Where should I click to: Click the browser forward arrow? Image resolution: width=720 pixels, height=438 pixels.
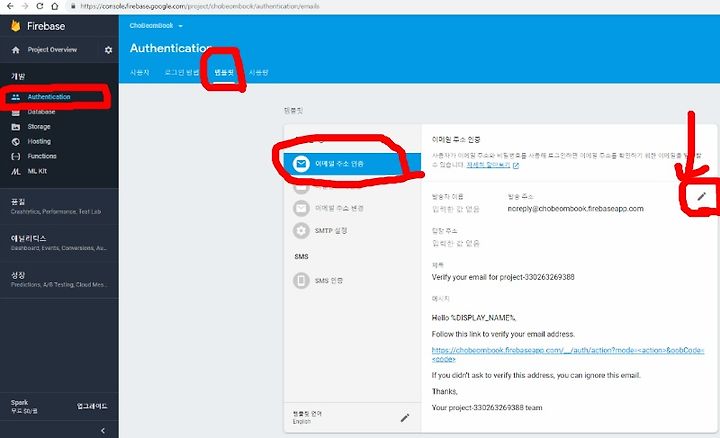pyautogui.click(x=25, y=6)
